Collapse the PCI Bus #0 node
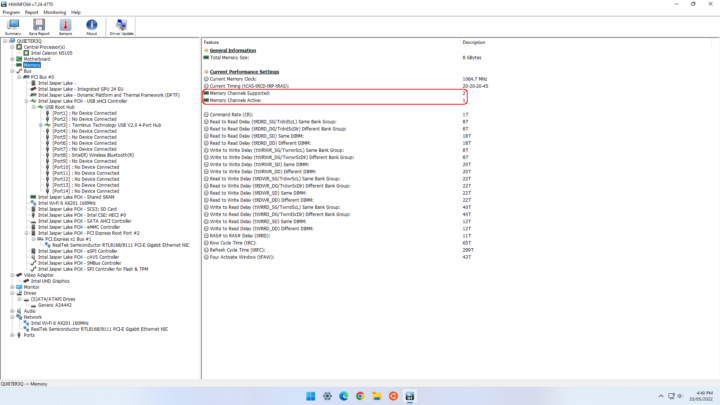Image resolution: width=720 pixels, height=405 pixels. [19, 77]
